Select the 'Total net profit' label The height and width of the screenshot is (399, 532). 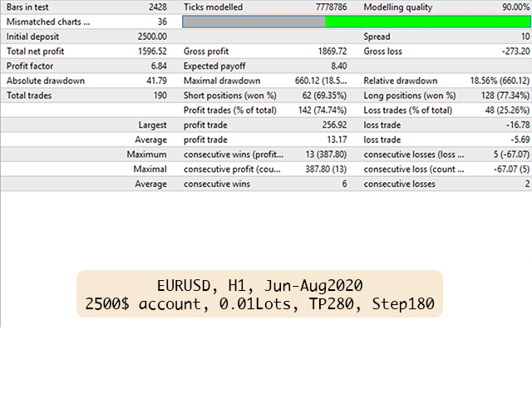[x=35, y=52]
